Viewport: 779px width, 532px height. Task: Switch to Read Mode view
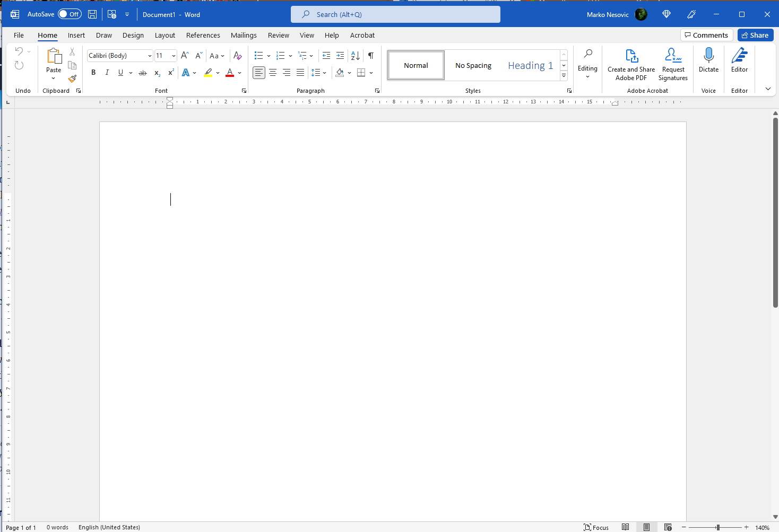click(625, 527)
